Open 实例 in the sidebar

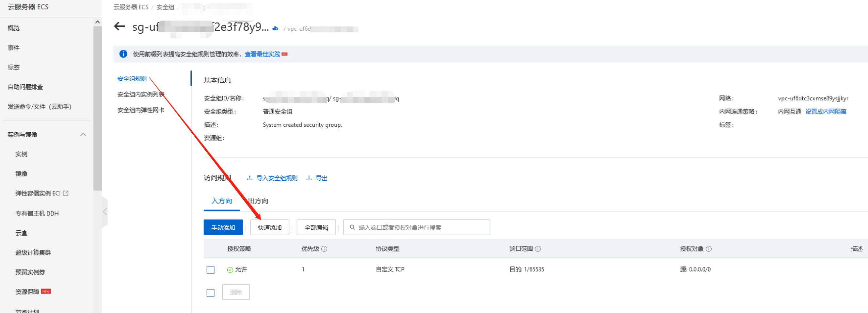pos(22,154)
